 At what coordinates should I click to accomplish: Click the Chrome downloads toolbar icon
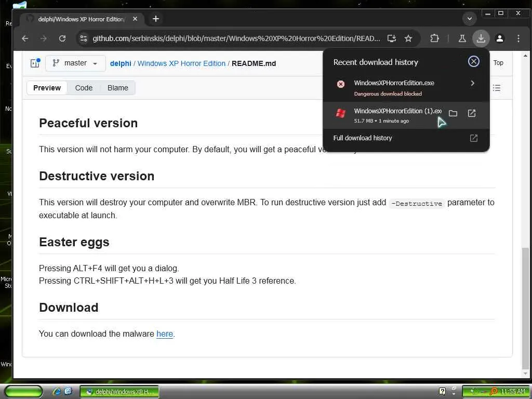pos(481,38)
